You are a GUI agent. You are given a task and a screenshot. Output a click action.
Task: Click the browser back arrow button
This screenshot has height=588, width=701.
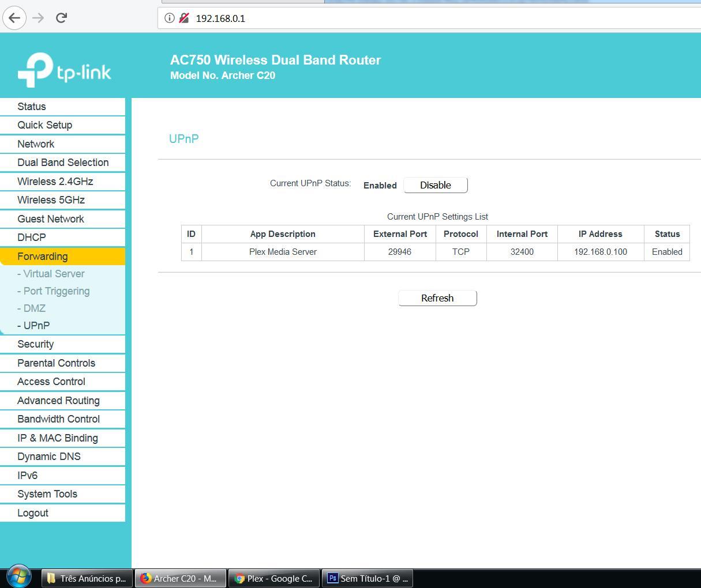tap(14, 18)
